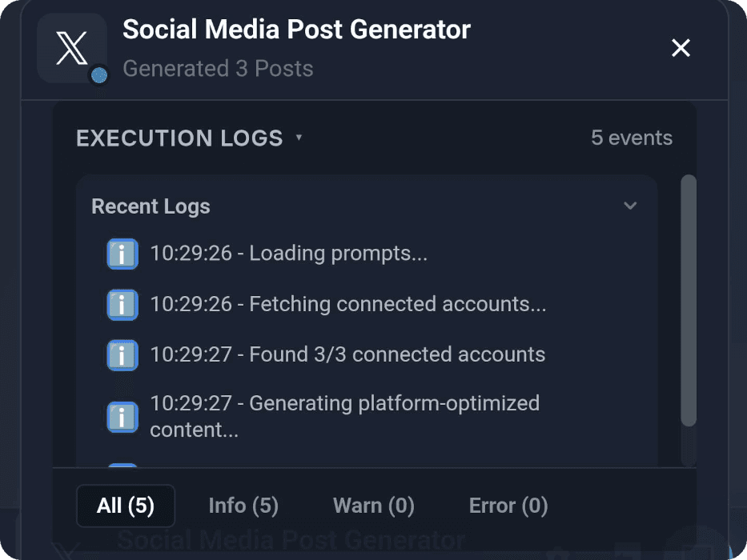
Task: Click the blue status dot on the X avatar
Action: [x=98, y=77]
